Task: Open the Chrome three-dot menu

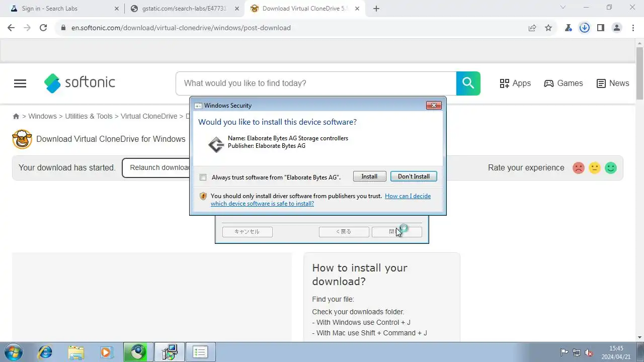Action: 633,28
